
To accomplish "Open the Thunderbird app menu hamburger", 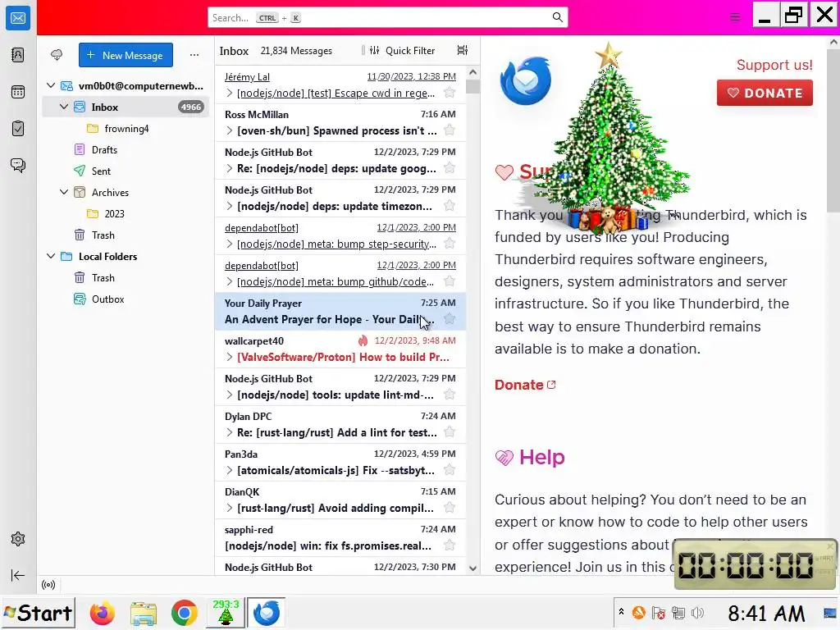I will pos(734,17).
